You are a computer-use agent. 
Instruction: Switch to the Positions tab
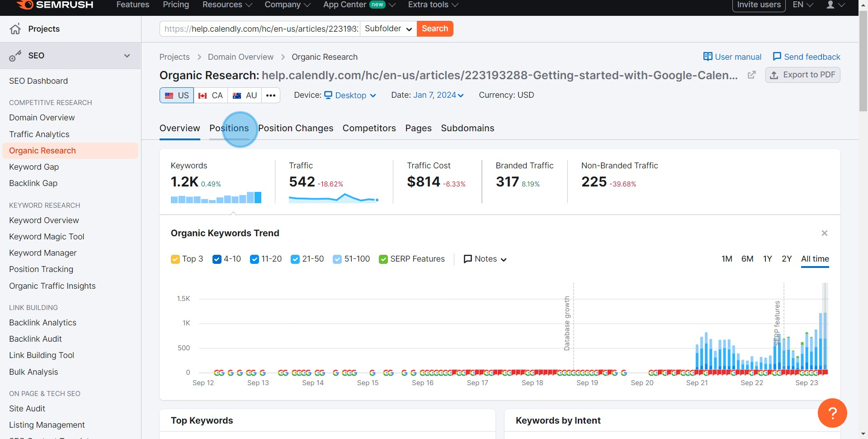coord(229,128)
